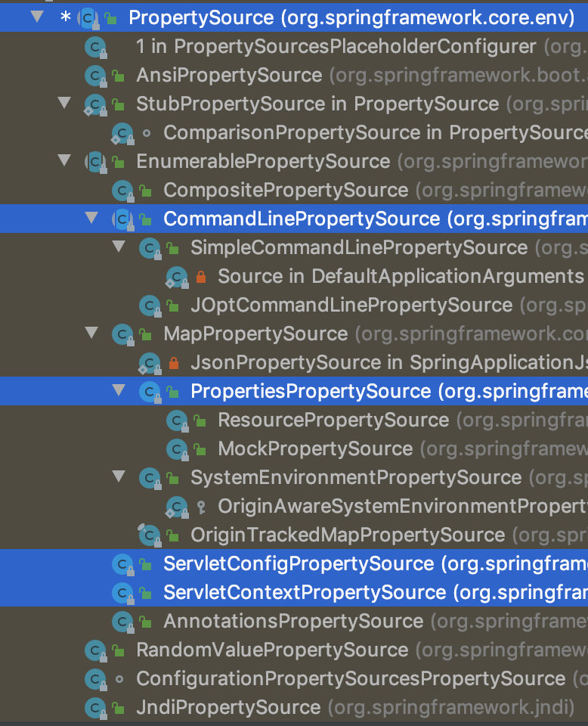
Task: Click class icon of ServletContextPropertySource
Action: (x=123, y=593)
